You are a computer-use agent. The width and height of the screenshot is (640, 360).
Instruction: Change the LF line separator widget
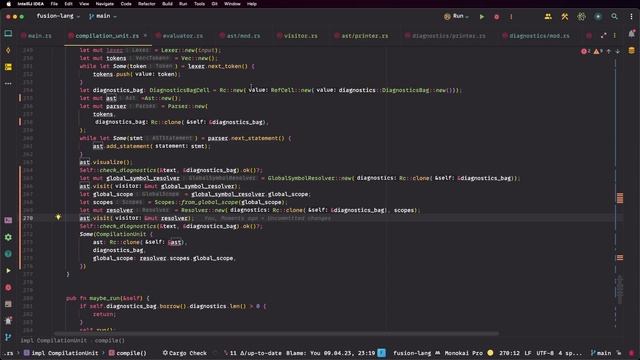click(x=528, y=353)
